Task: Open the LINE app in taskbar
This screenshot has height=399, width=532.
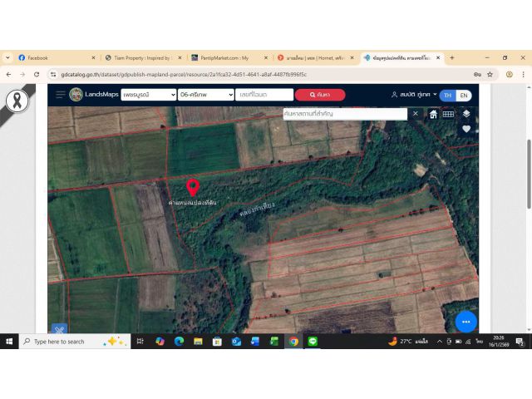Action: tap(313, 342)
